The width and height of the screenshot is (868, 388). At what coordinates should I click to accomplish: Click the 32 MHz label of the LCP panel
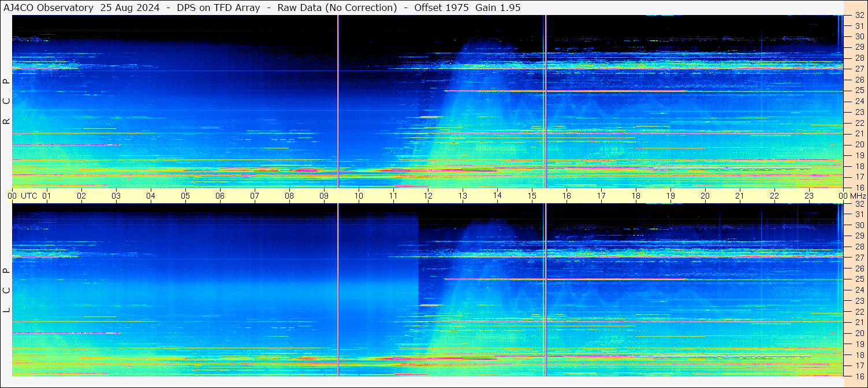(859, 204)
